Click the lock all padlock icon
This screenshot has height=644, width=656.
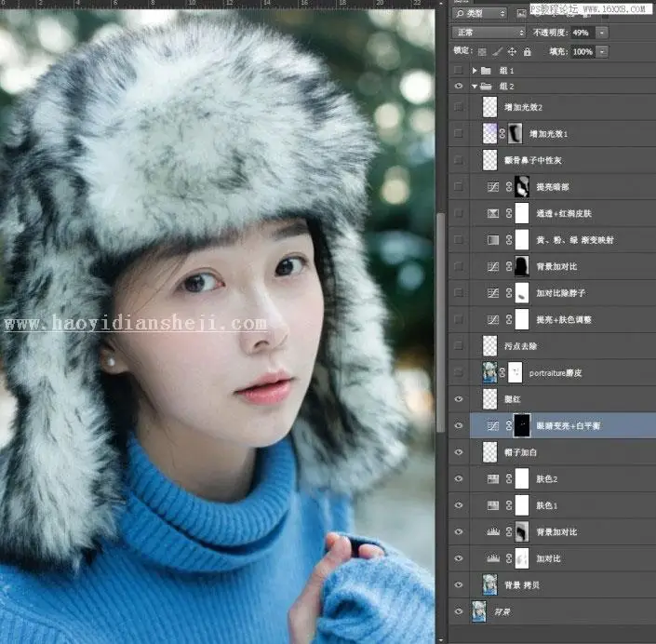[528, 52]
